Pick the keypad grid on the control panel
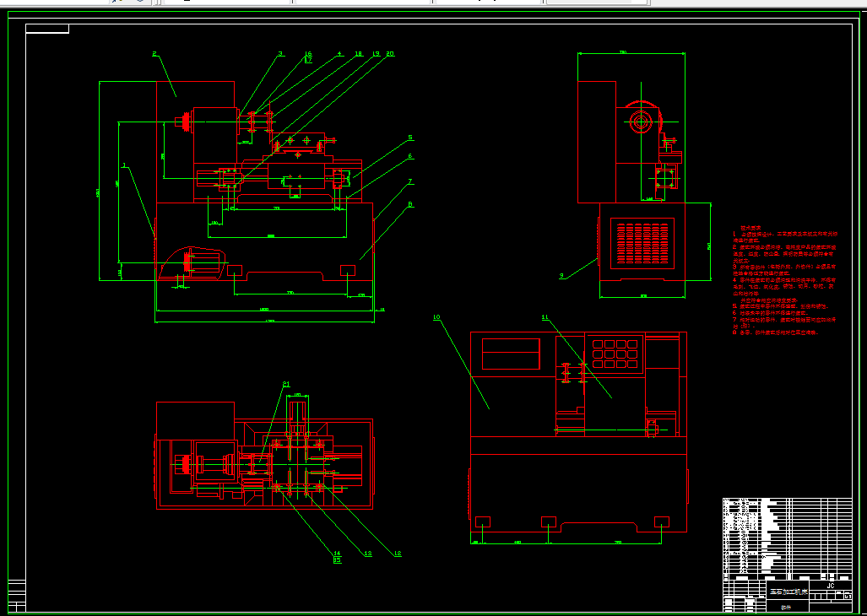867x616 pixels. coord(615,354)
